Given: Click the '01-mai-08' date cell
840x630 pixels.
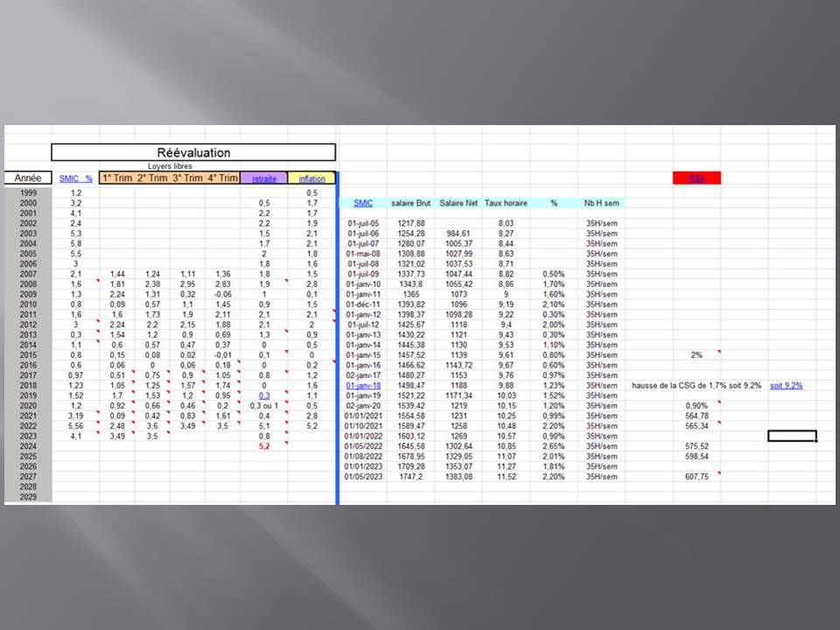Looking at the screenshot, I should [363, 254].
